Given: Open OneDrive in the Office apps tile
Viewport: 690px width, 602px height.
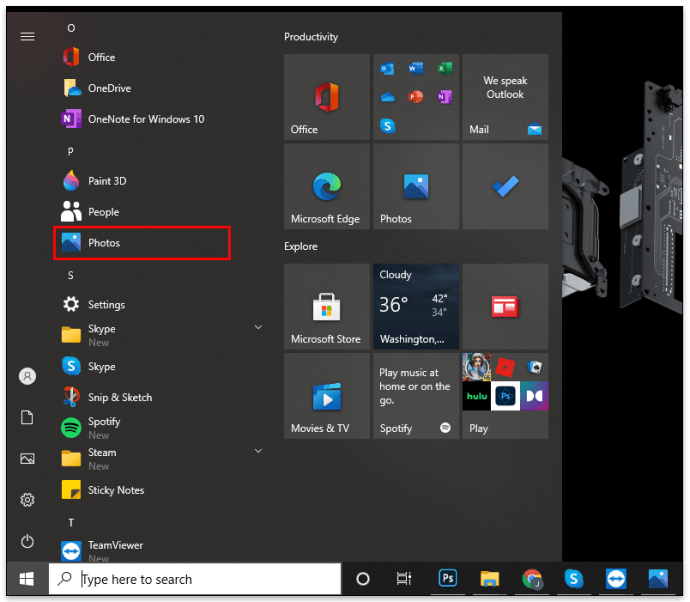Looking at the screenshot, I should pos(387,96).
